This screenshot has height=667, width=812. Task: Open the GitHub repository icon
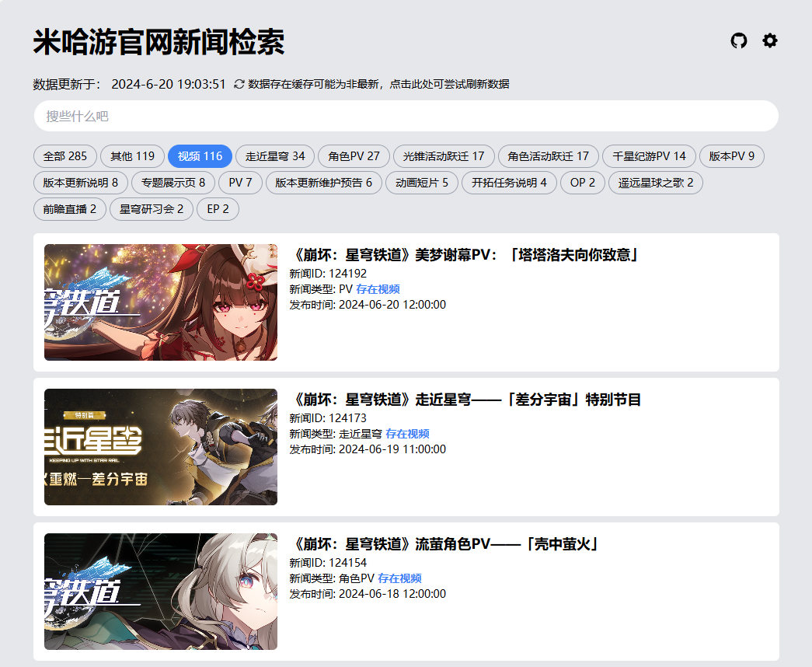(739, 40)
